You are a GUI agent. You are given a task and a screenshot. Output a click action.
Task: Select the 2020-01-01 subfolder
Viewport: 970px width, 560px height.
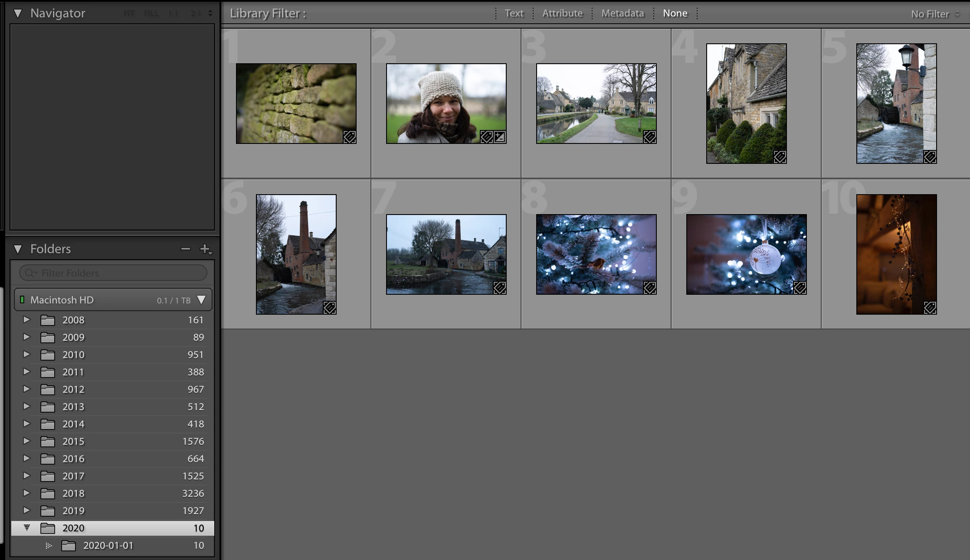click(108, 545)
